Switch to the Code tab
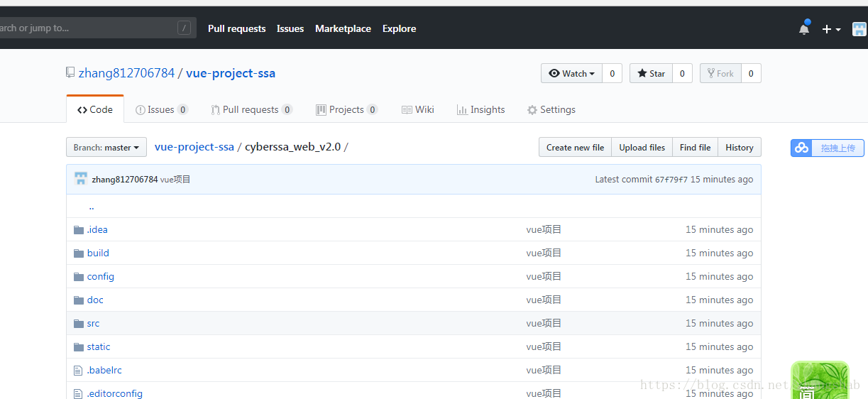Screen dimensions: 868x399 pos(95,109)
